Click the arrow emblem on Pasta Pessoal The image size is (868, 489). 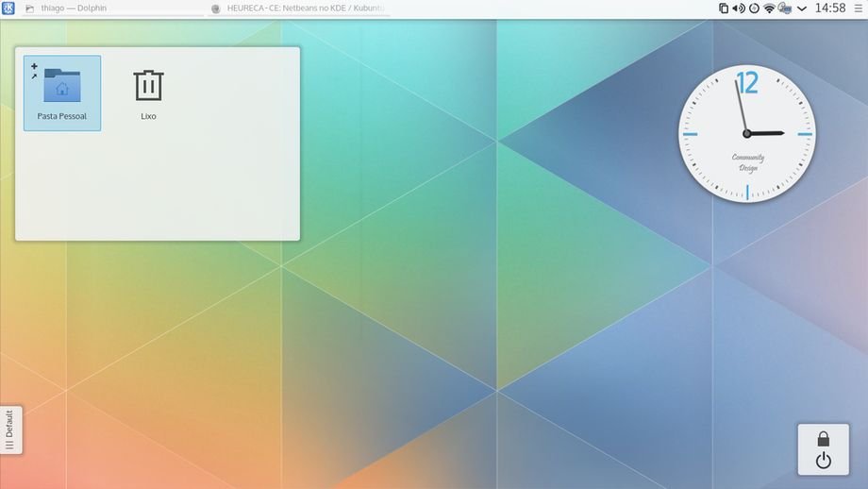pos(34,76)
